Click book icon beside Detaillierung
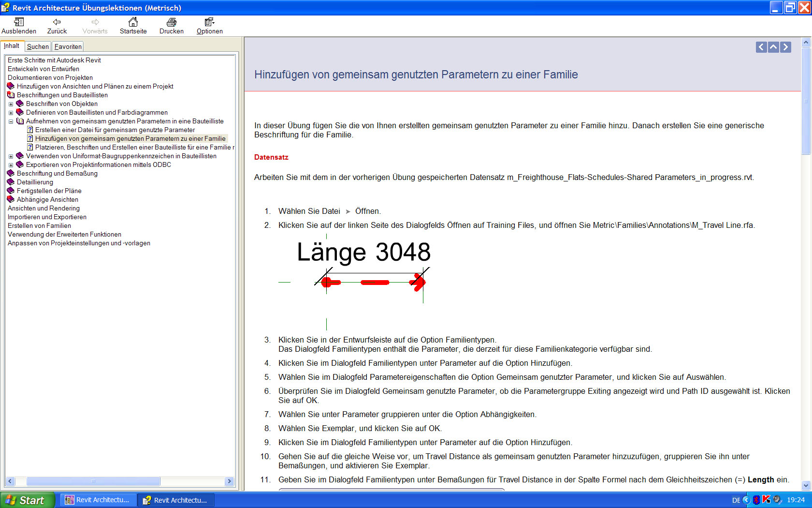Screen dimensions: 812x508 (11, 182)
